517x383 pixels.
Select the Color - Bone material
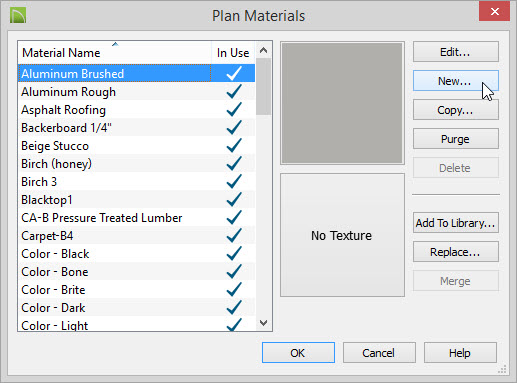click(x=137, y=272)
